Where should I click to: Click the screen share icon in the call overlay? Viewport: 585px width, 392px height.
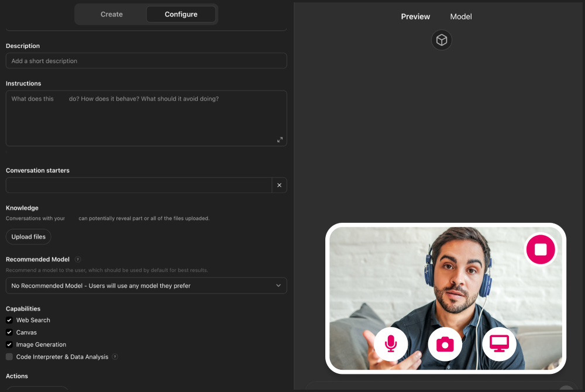click(499, 344)
